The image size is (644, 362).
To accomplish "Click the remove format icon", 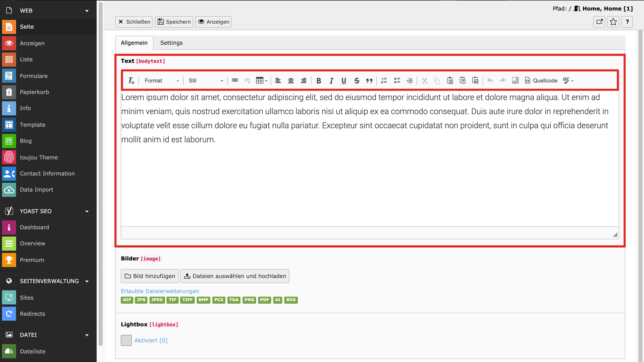I will click(131, 80).
